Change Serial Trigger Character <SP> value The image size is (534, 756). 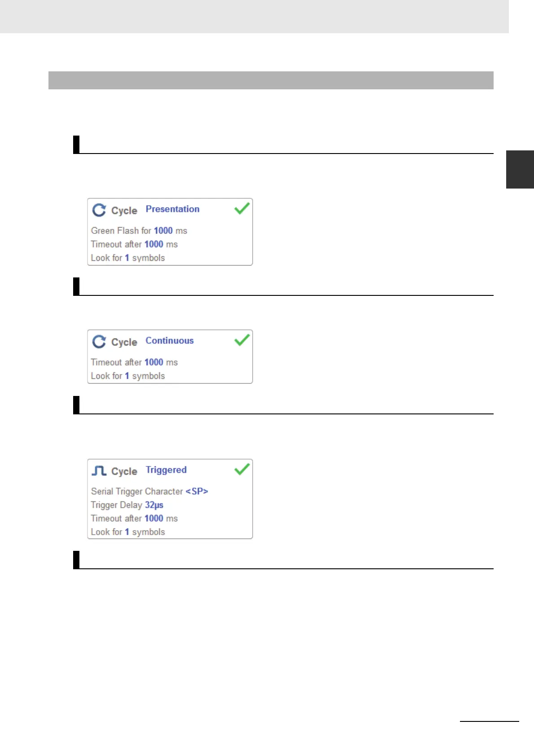click(197, 491)
